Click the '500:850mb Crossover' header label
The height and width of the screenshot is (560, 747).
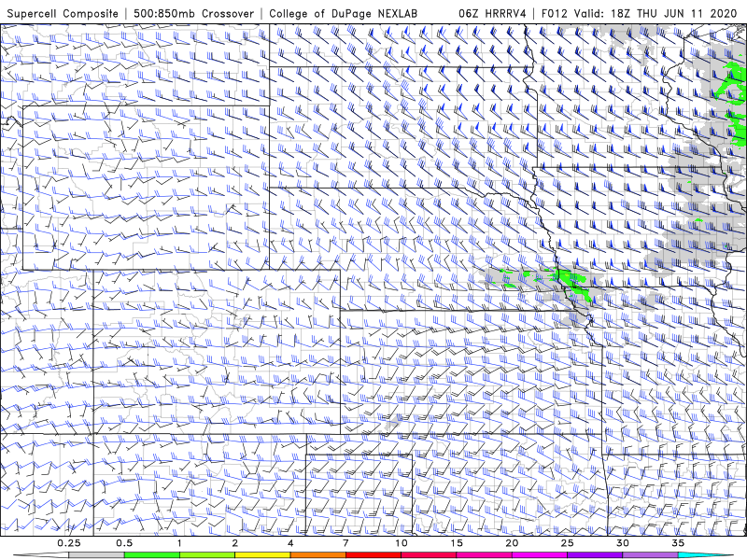pos(194,14)
